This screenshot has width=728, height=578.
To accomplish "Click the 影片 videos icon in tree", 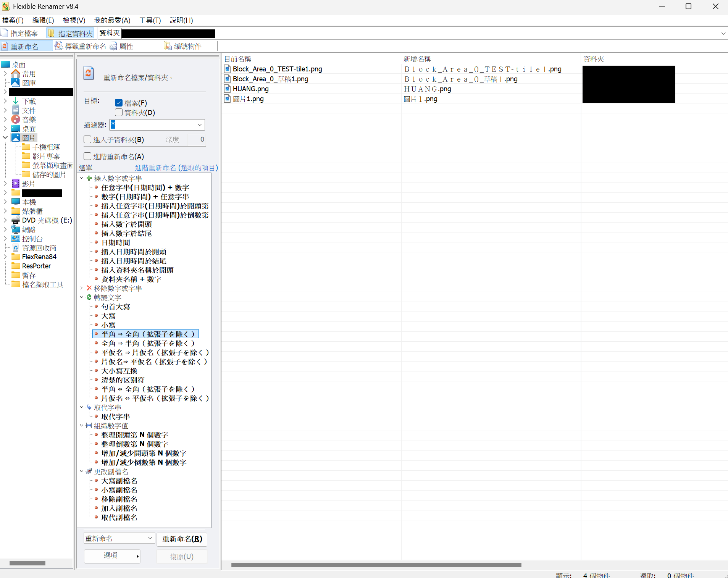I will click(x=16, y=183).
